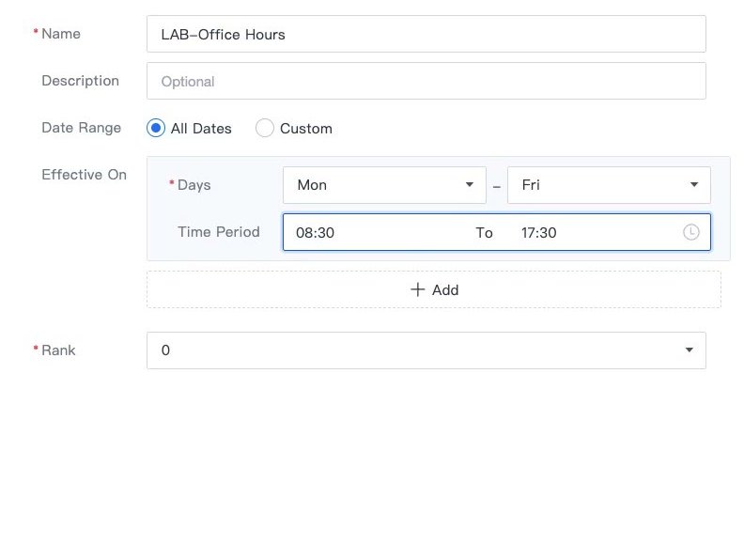
Task: Open the end day dropdown showing Fri
Action: pos(609,185)
